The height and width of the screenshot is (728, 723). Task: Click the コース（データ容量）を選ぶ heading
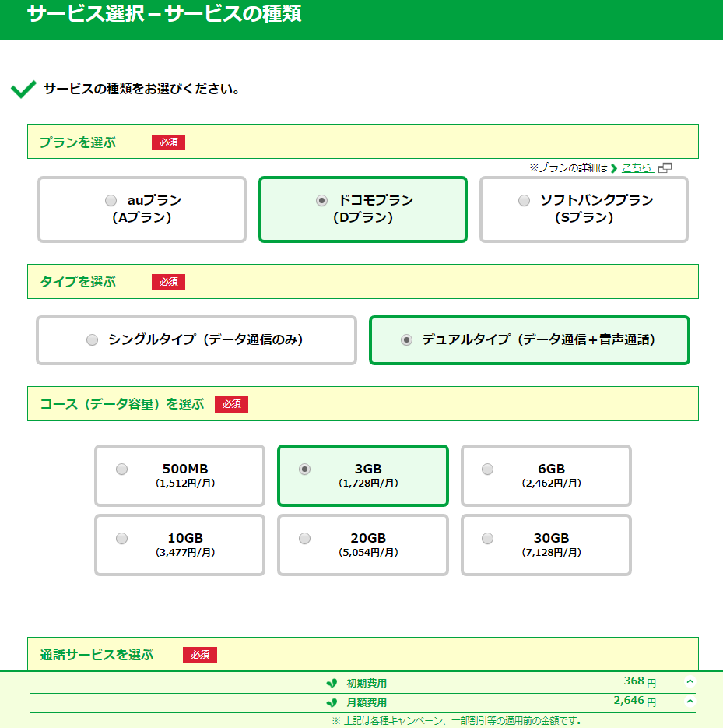[x=122, y=404]
